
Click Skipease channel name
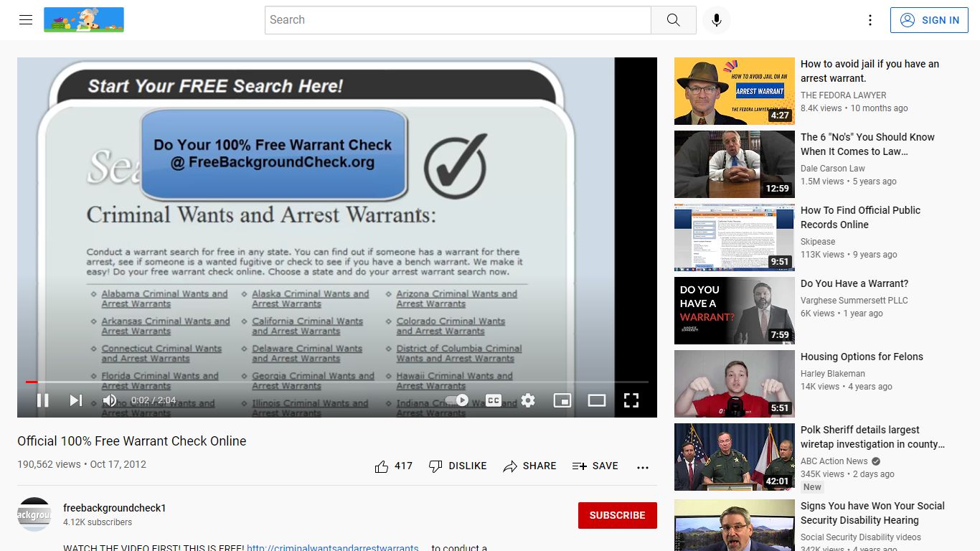[x=818, y=242]
